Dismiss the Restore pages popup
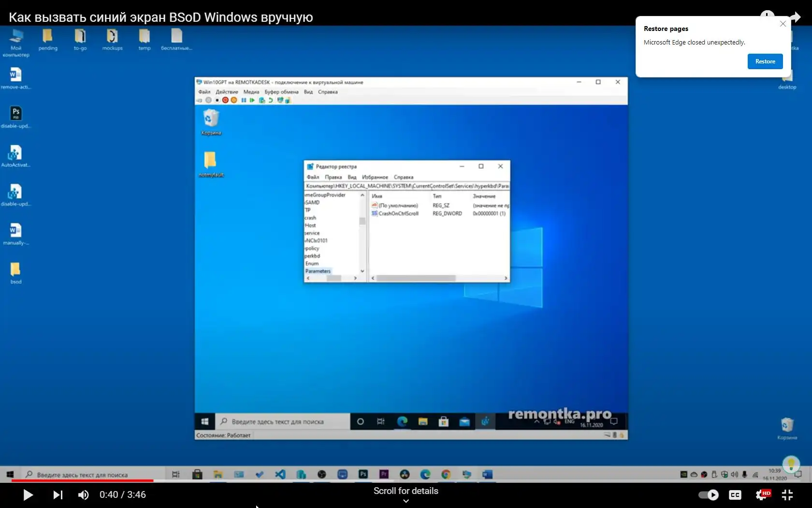The width and height of the screenshot is (812, 508). pos(783,24)
